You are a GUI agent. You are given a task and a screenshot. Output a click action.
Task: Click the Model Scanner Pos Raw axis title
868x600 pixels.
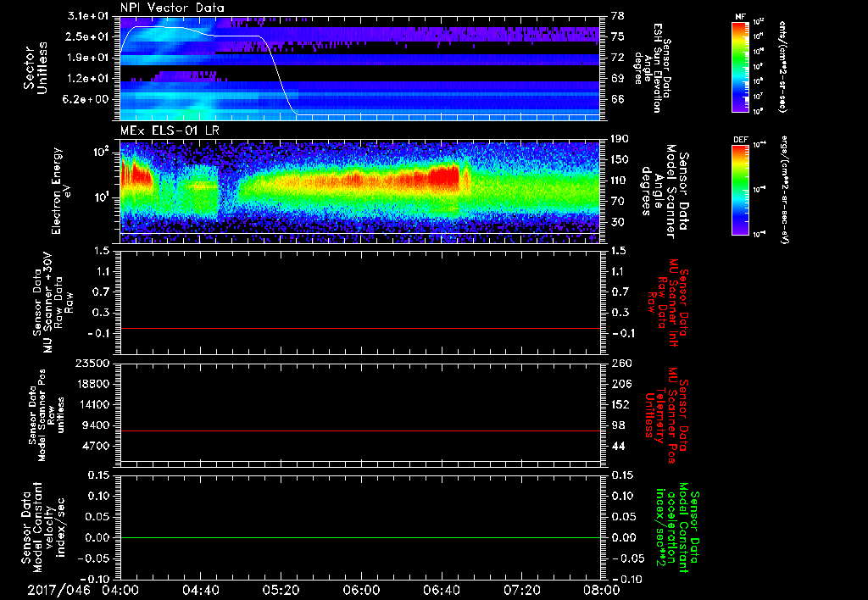pyautogui.click(x=46, y=414)
